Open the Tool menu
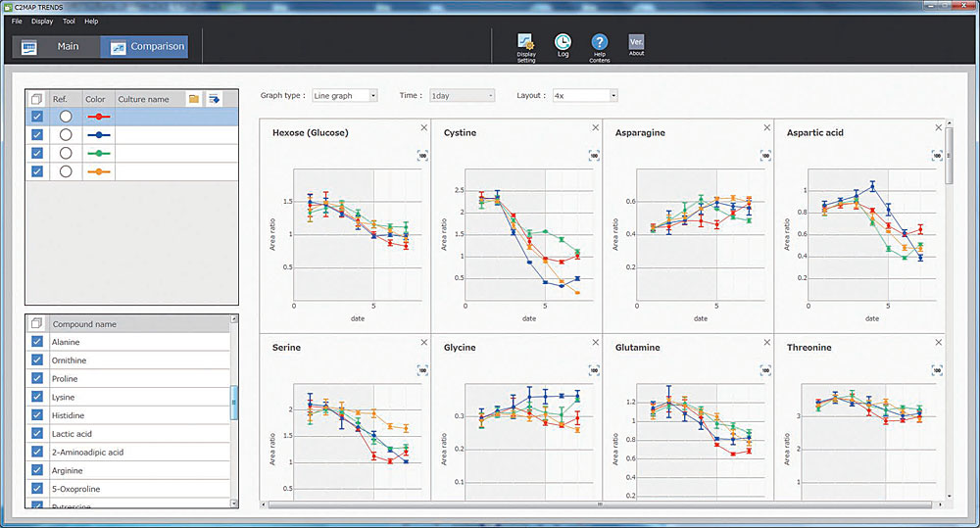This screenshot has height=528, width=980. pyautogui.click(x=69, y=21)
